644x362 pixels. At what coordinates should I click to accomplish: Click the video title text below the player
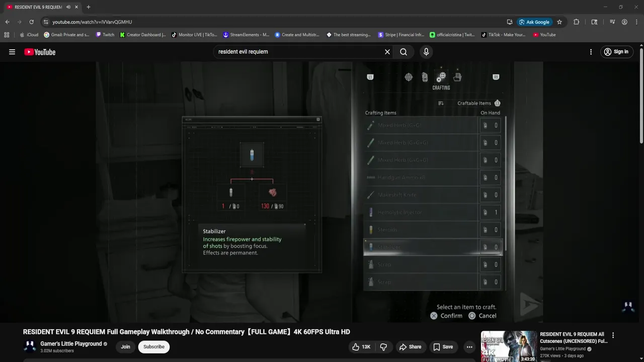[186, 332]
